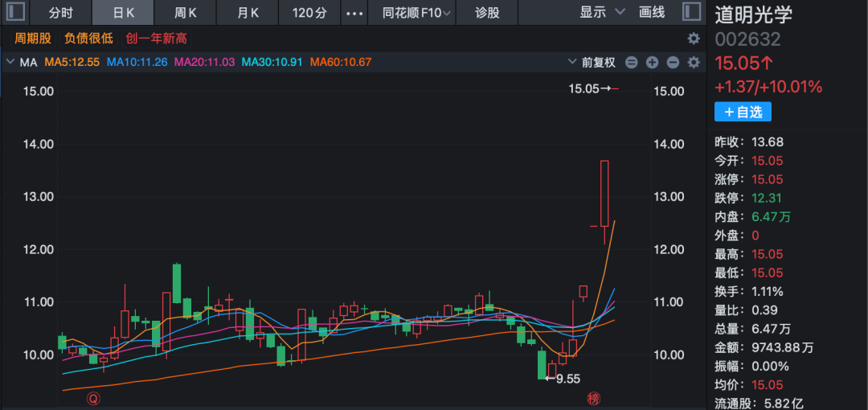The width and height of the screenshot is (868, 410).
Task: Click the red Q marker on timeline
Action: [94, 398]
